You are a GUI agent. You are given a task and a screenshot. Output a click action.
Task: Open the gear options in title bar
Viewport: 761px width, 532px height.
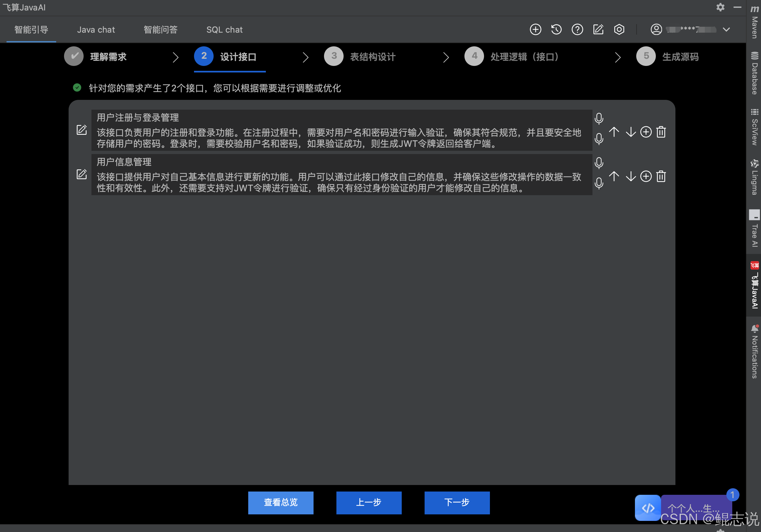pyautogui.click(x=720, y=7)
